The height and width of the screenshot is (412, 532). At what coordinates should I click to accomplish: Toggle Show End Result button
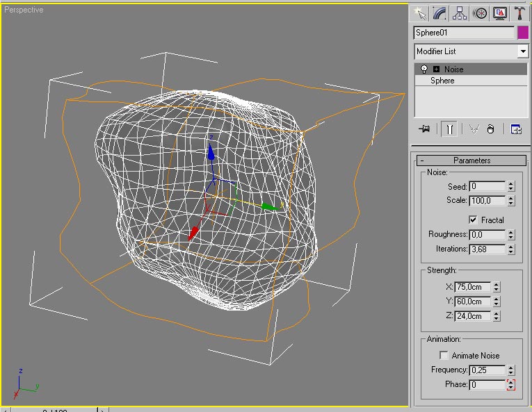point(450,129)
